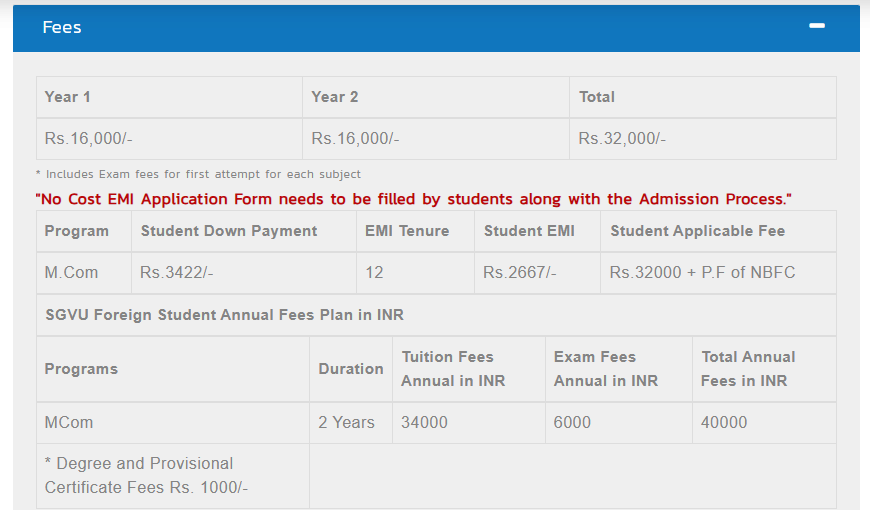Image resolution: width=870 pixels, height=510 pixels.
Task: Select the Year 1 fee Rs.16,000/- cell
Action: click(169, 139)
